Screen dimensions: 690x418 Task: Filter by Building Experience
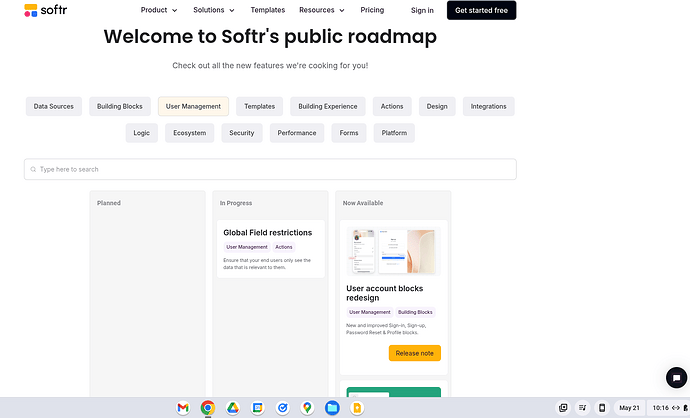[328, 106]
